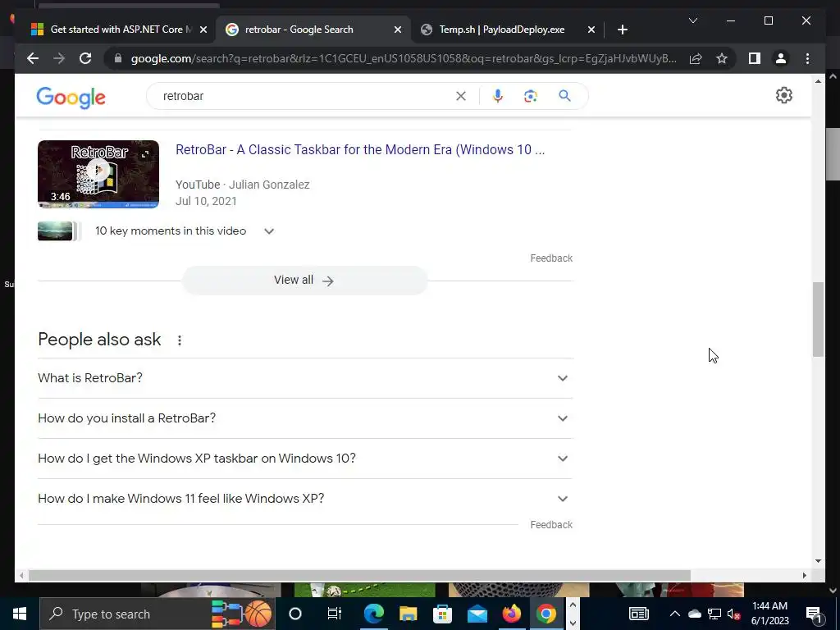Go forward using the forward arrow

click(x=59, y=58)
